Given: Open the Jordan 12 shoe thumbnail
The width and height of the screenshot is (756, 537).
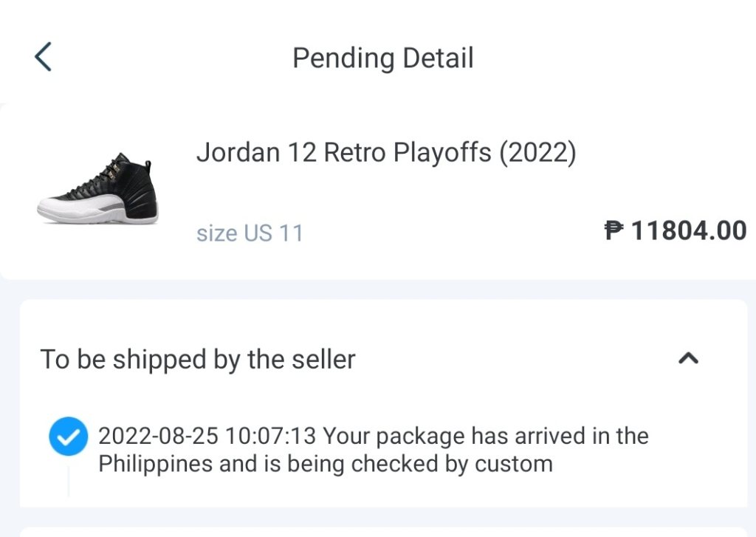Looking at the screenshot, I should click(x=97, y=190).
